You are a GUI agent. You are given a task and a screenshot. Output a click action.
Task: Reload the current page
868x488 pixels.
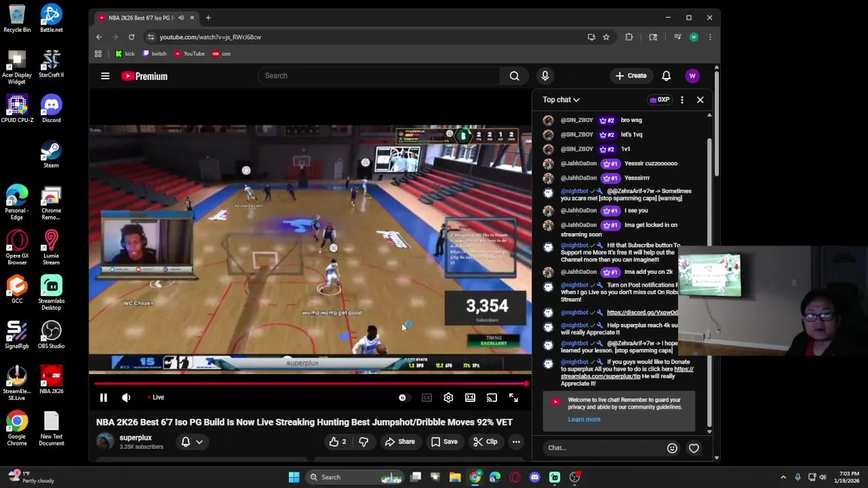click(x=132, y=37)
